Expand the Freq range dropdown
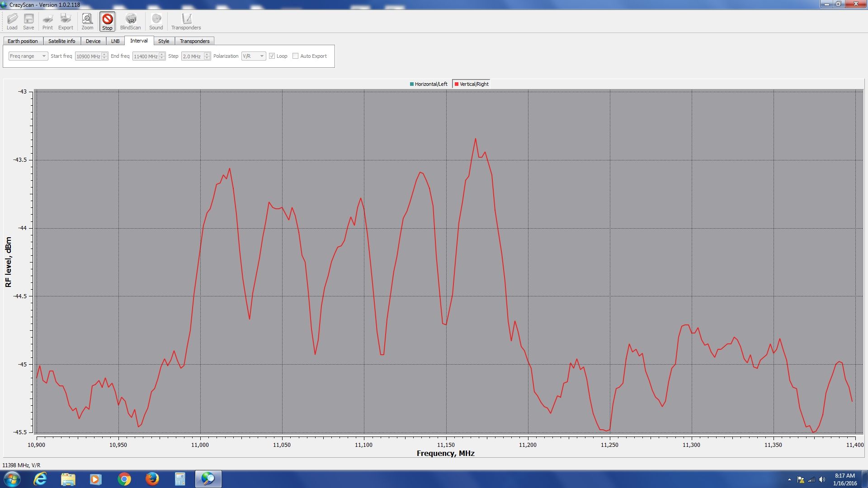The width and height of the screenshot is (868, 488). 28,56
